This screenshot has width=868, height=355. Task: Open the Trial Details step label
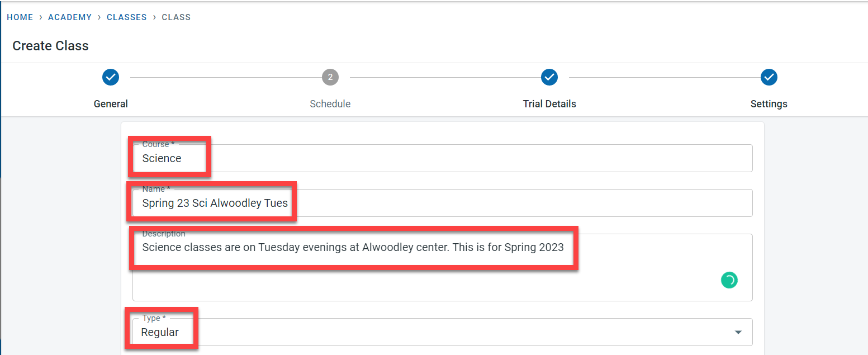point(549,104)
